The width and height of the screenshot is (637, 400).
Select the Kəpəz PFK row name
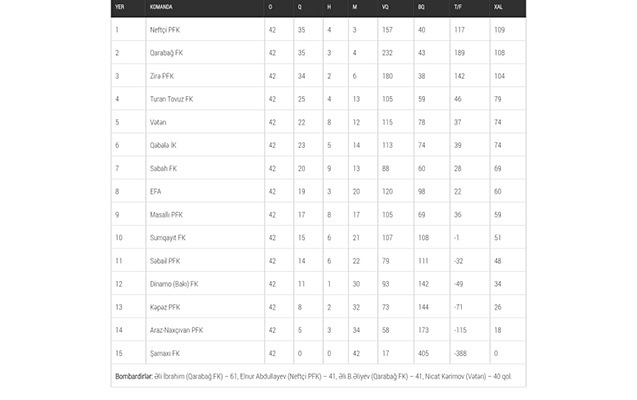tap(165, 307)
